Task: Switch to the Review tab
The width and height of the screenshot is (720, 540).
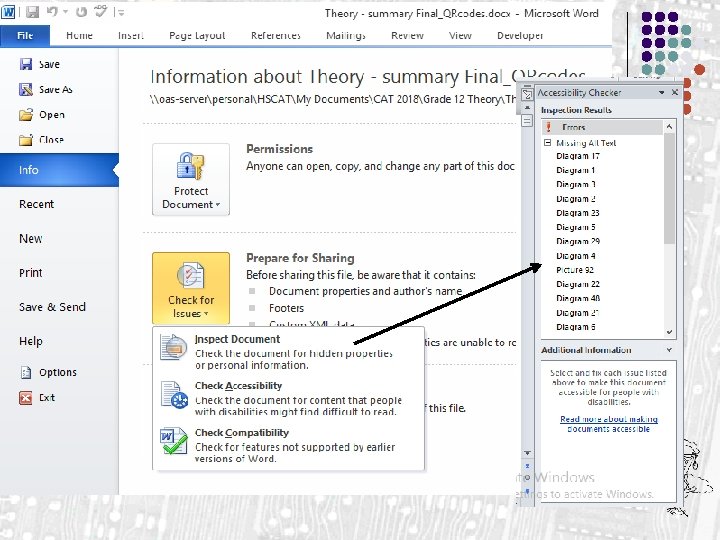Action: (407, 35)
